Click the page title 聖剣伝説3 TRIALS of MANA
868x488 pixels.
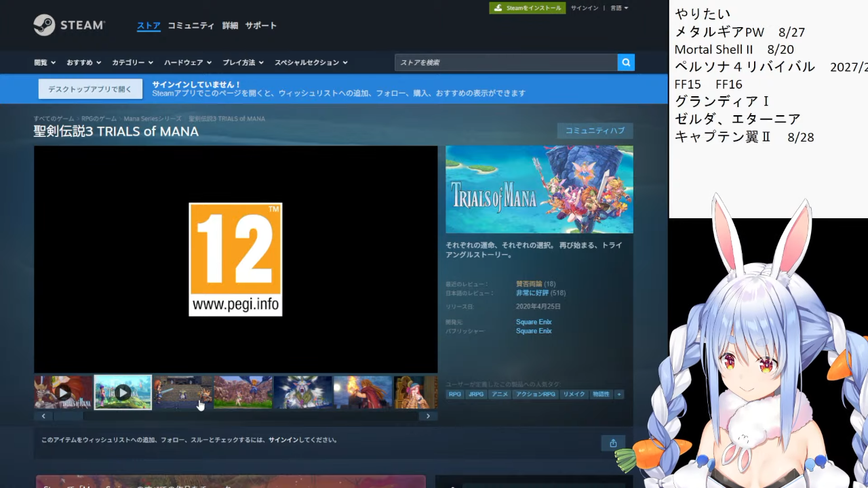point(116,131)
